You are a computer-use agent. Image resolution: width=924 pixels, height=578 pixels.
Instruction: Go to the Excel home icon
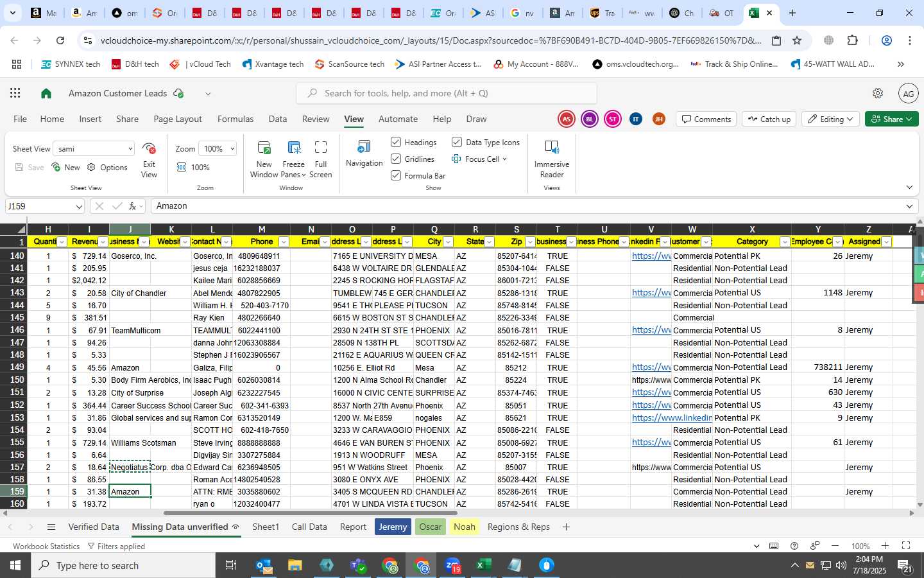click(46, 94)
